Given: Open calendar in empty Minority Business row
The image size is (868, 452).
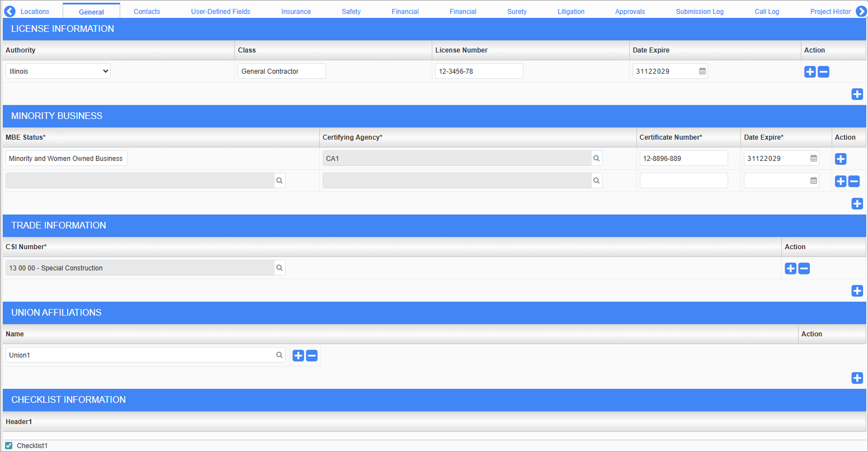Looking at the screenshot, I should coord(814,180).
